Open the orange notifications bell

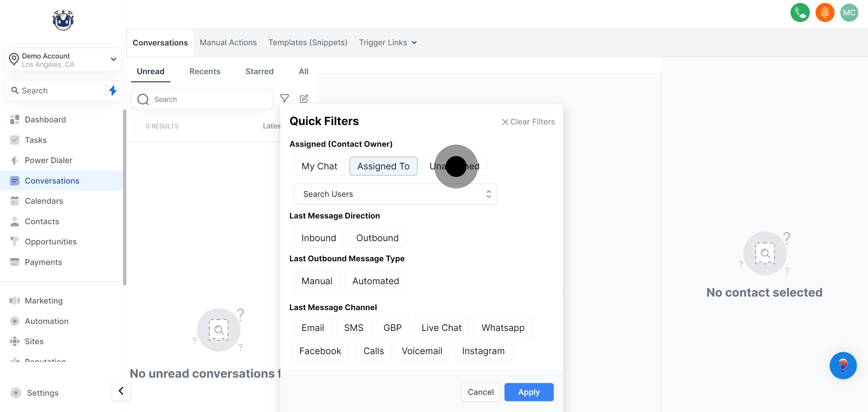(825, 13)
